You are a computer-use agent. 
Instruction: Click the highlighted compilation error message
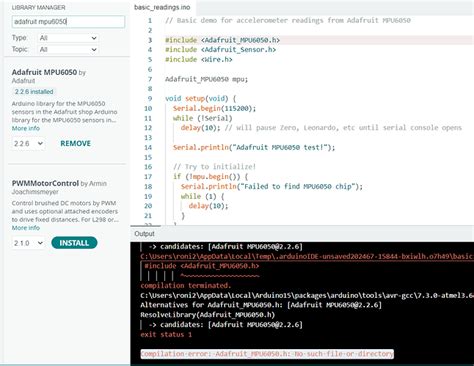[267, 354]
